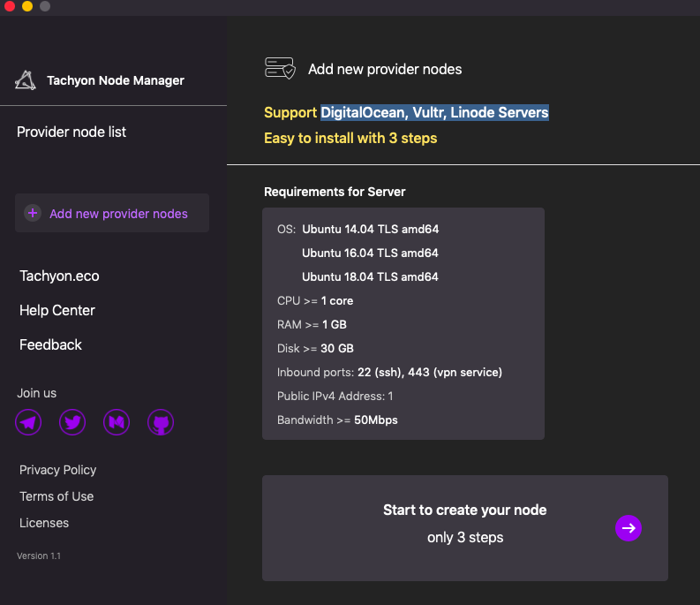This screenshot has width=700, height=605.
Task: Open the Medium social icon
Action: tap(117, 422)
